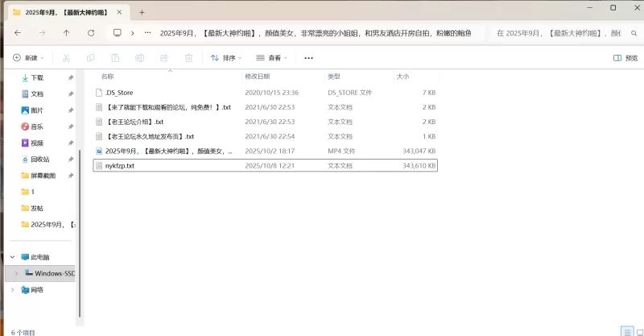Viewport: 644px width, 336px height.
Task: Click the Cut icon in the toolbar
Action: [x=67, y=58]
